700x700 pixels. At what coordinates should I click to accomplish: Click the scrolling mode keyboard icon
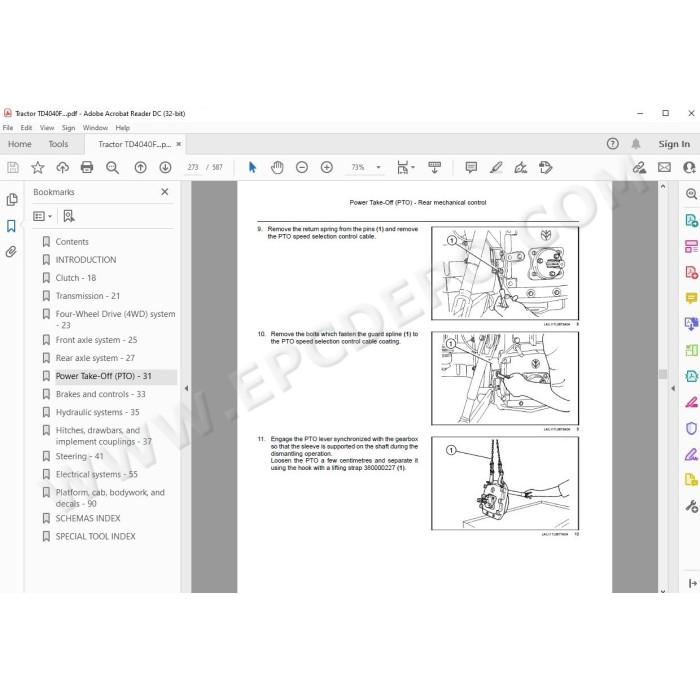coord(434,167)
